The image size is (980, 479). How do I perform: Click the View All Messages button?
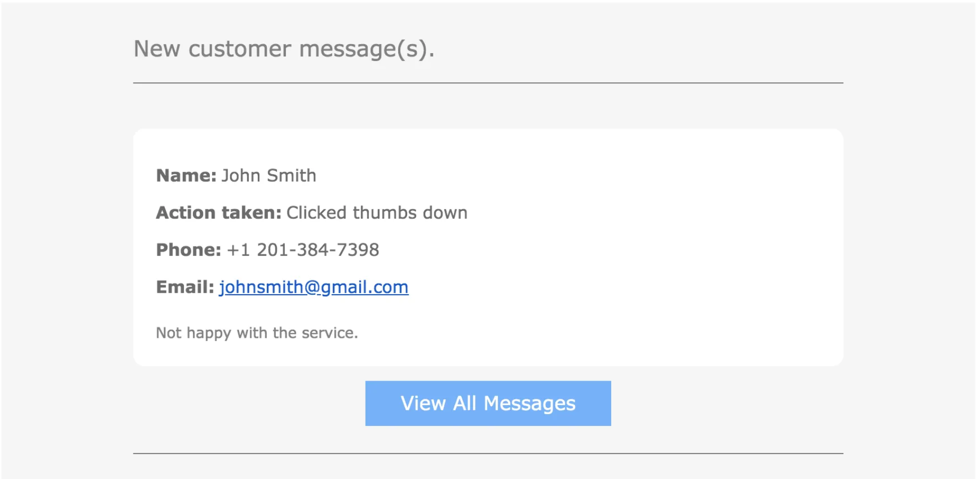click(488, 403)
